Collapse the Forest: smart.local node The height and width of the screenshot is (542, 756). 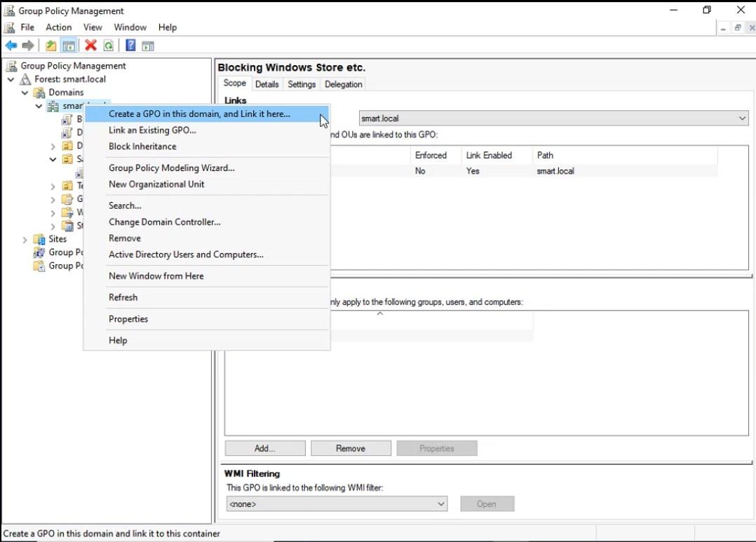[11, 79]
